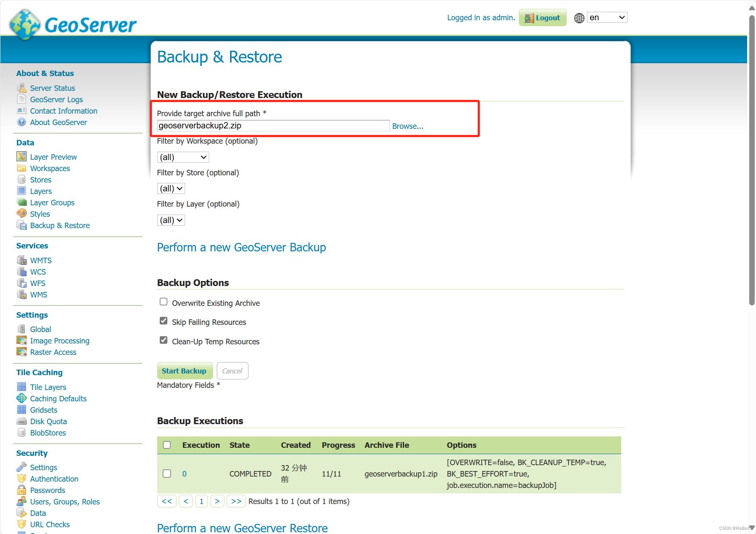This screenshot has height=534, width=756.
Task: Go to previous results page (<)
Action: pos(186,501)
